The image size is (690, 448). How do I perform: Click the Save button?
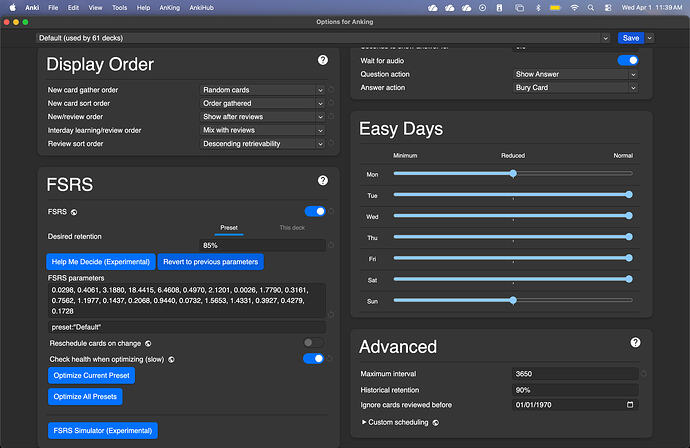click(x=631, y=38)
